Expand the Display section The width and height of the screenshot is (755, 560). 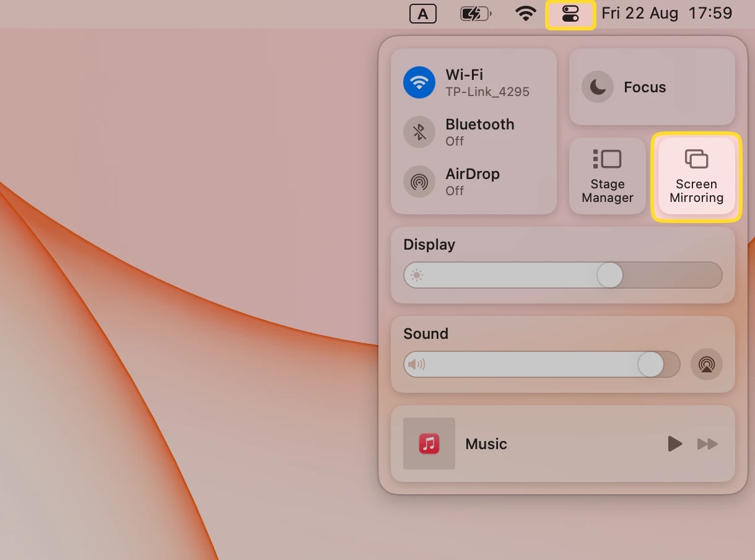point(429,244)
